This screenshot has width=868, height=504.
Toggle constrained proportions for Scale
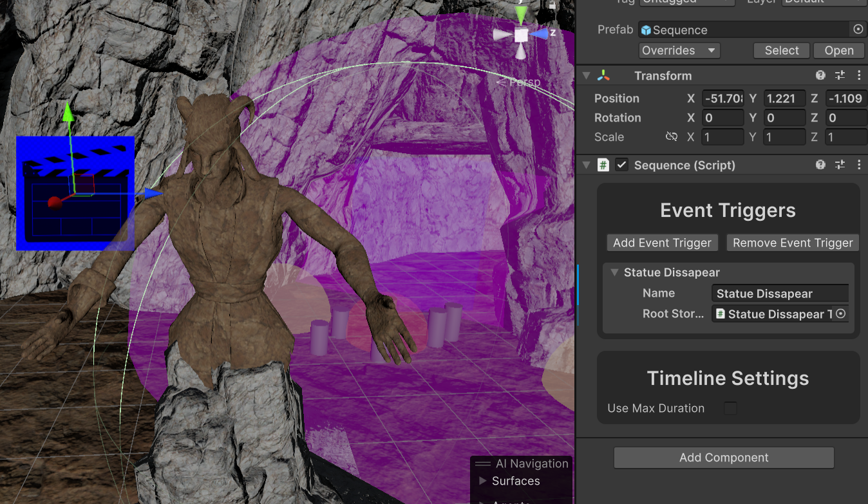tap(672, 136)
